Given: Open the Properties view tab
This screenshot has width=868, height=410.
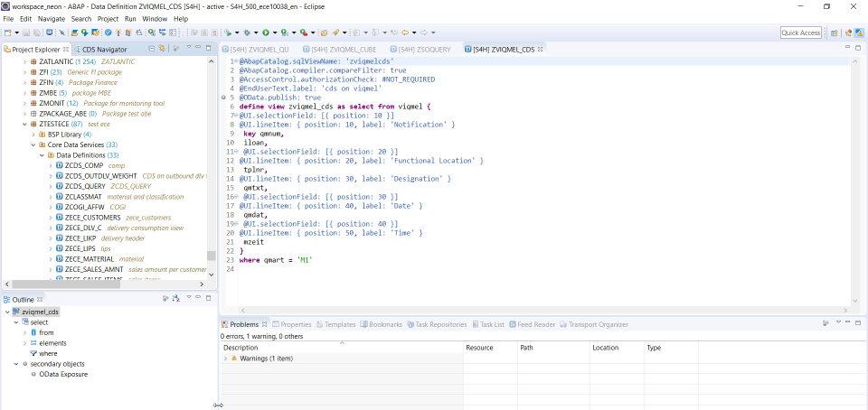Looking at the screenshot, I should (x=292, y=324).
